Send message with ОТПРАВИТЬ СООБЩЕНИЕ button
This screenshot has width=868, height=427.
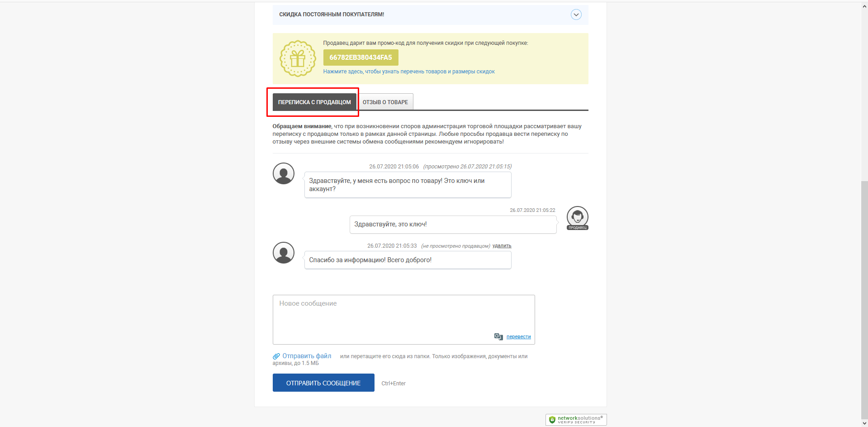[323, 383]
